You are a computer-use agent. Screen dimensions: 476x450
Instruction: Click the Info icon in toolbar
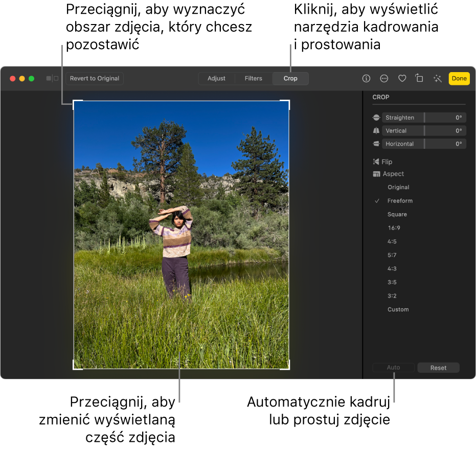tap(366, 78)
